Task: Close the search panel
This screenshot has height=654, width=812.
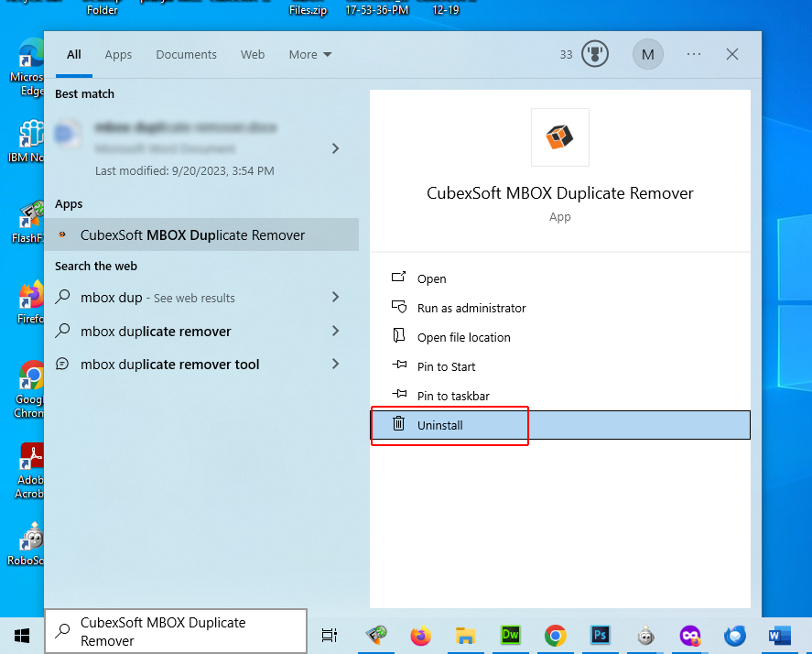Action: [x=732, y=54]
